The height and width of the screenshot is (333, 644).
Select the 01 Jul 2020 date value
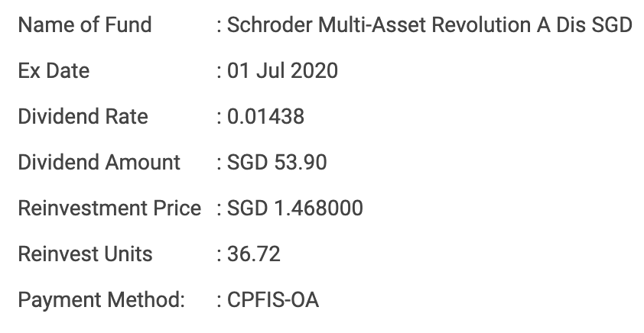coord(282,71)
